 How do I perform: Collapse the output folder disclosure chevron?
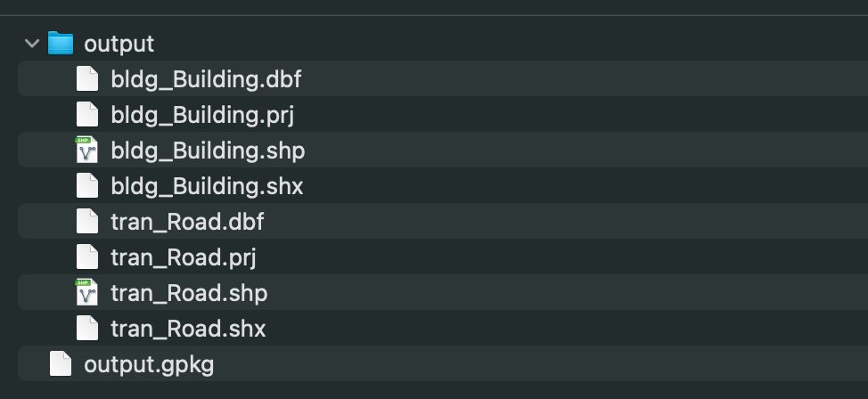(32, 43)
